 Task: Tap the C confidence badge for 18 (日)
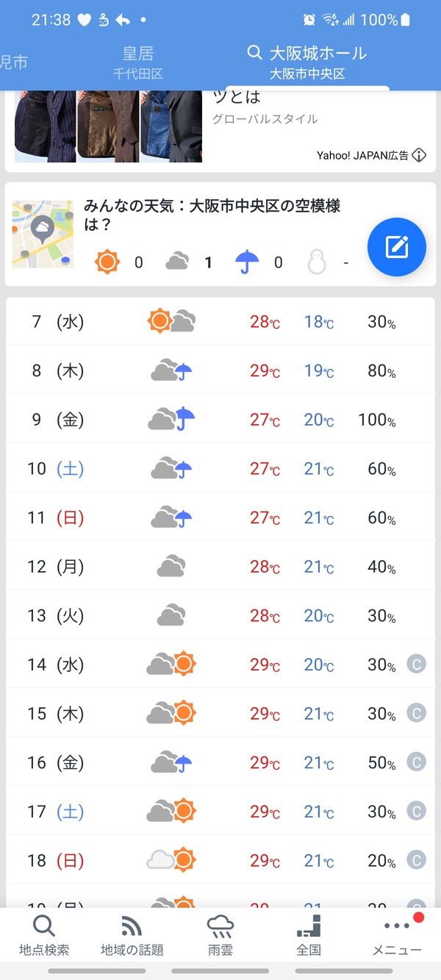coord(416,860)
